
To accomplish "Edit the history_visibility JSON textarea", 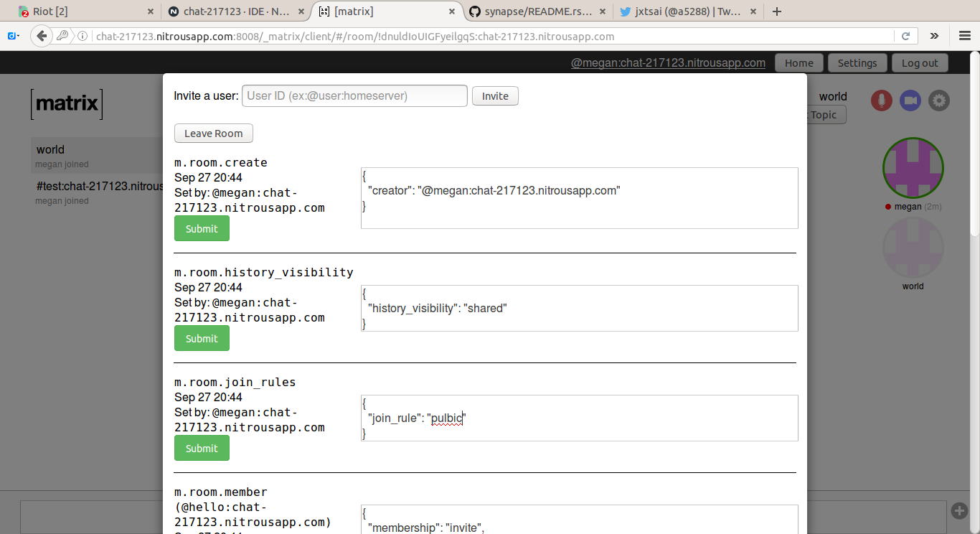I will (580, 308).
